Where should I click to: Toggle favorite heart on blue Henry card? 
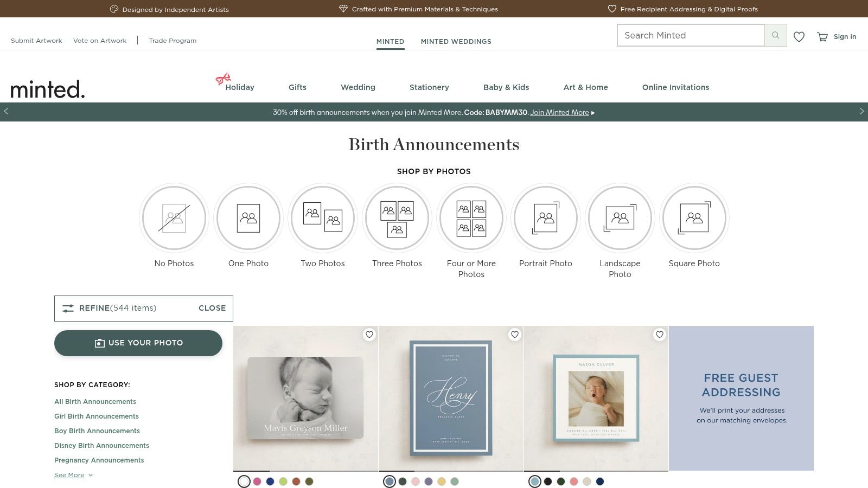click(515, 335)
